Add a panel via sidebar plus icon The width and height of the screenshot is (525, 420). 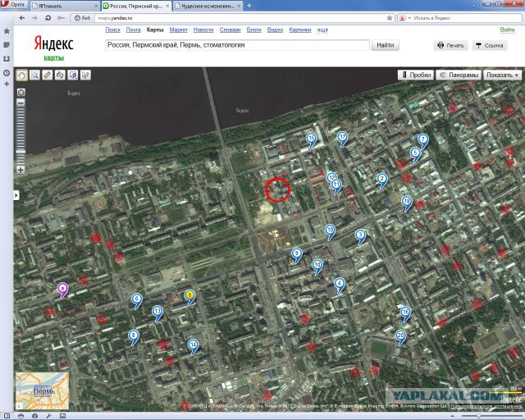click(7, 84)
